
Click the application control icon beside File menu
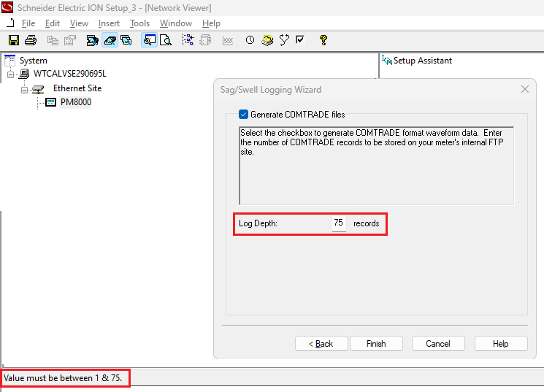(x=11, y=23)
